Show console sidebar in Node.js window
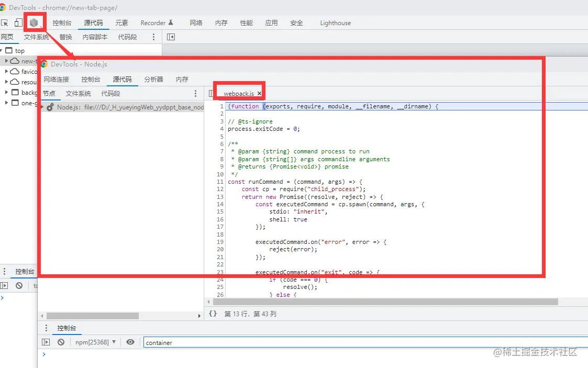588x368 pixels. pyautogui.click(x=46, y=342)
